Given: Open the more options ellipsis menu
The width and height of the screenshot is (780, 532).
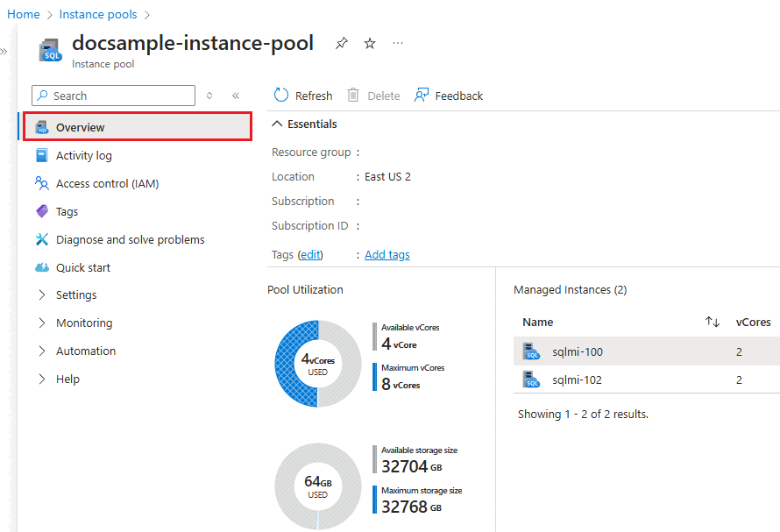Looking at the screenshot, I should click(x=398, y=44).
